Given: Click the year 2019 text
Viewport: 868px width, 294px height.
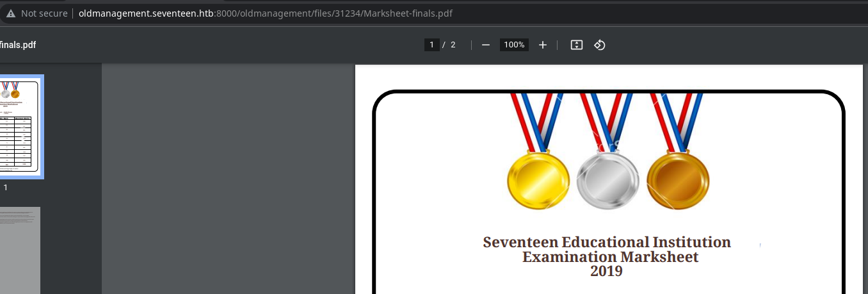Looking at the screenshot, I should (606, 271).
